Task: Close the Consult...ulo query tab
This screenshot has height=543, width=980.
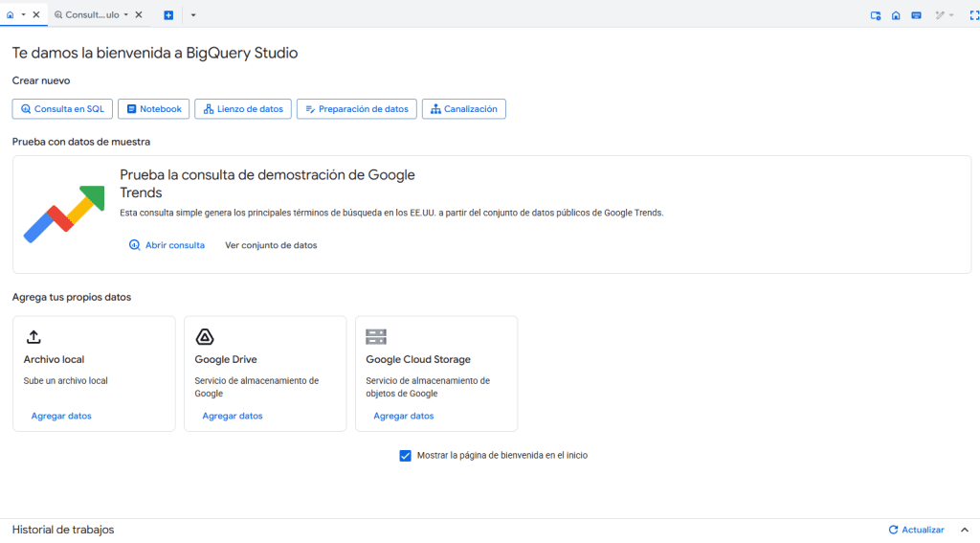Action: tap(139, 14)
